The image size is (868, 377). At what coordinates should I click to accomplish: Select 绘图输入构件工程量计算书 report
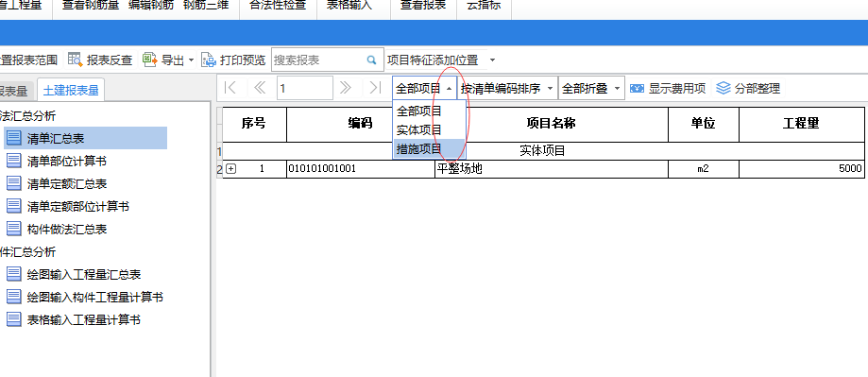(x=95, y=297)
